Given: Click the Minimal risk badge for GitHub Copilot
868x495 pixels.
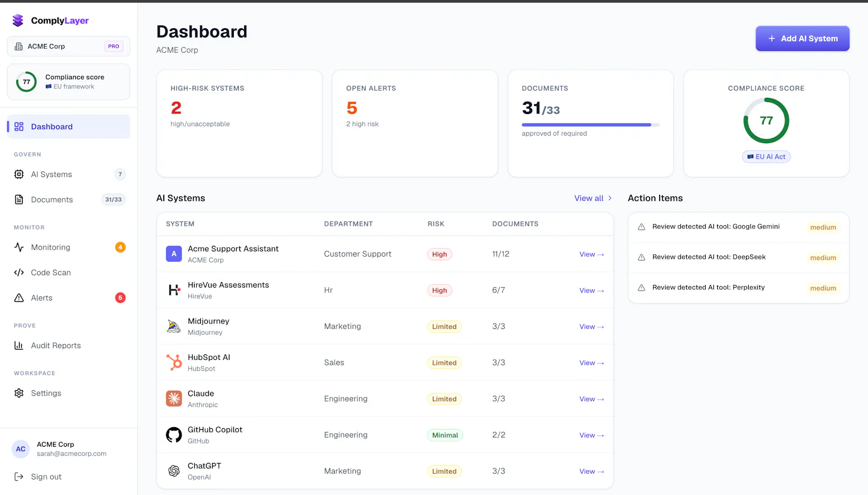Looking at the screenshot, I should point(445,435).
